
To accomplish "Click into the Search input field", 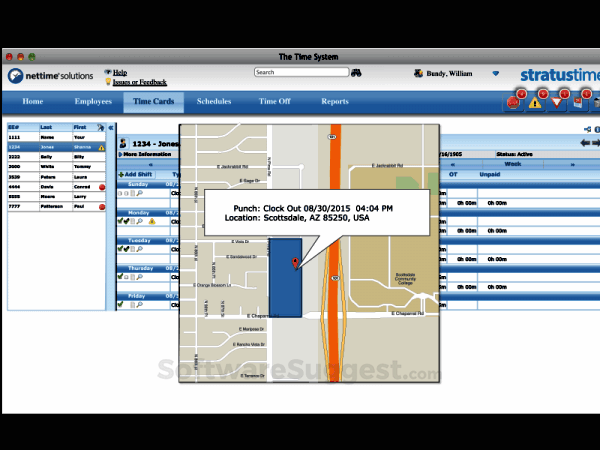I will (301, 72).
